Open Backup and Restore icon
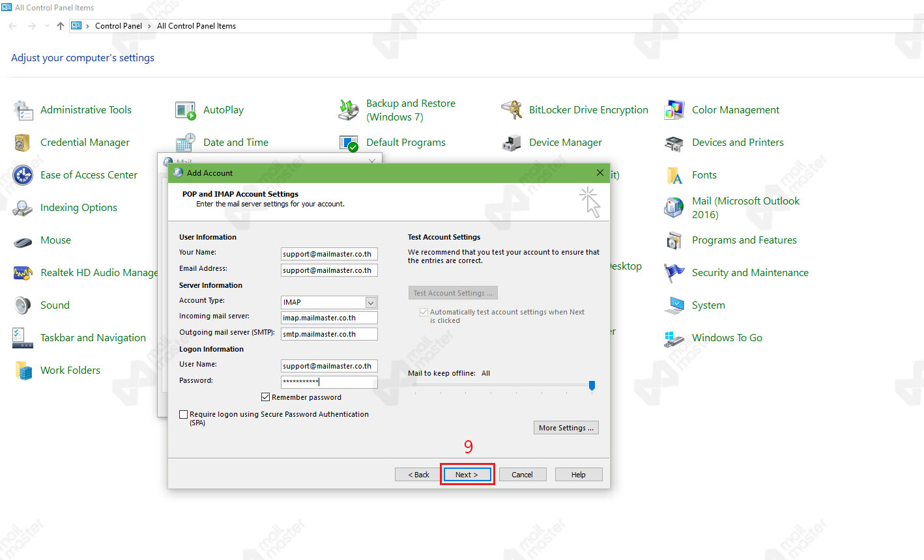The image size is (924, 560). point(349,110)
